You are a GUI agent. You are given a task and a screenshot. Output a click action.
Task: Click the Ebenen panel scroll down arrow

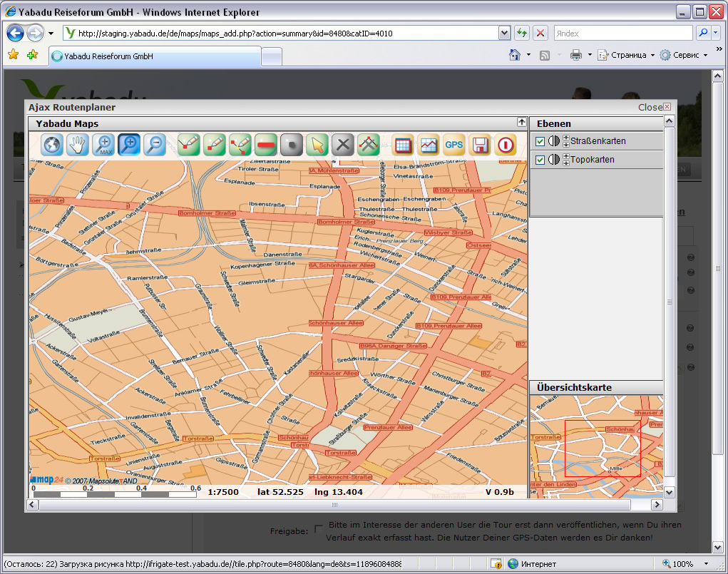tap(669, 492)
